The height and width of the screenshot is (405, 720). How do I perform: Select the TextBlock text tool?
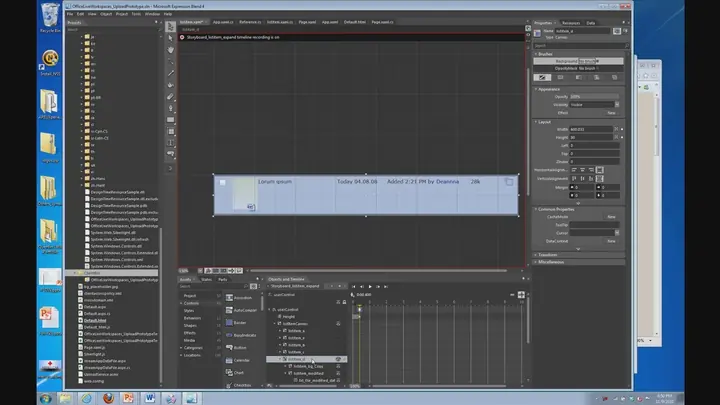170,143
